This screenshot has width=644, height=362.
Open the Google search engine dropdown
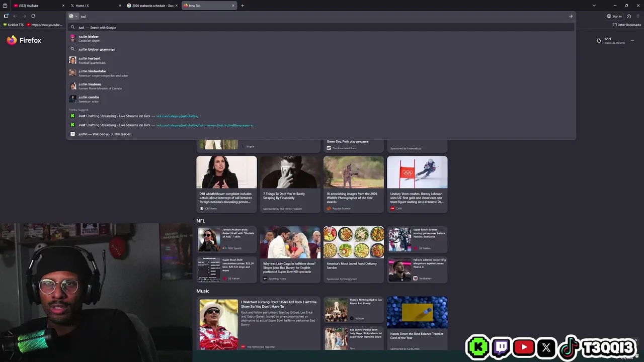pos(73,16)
